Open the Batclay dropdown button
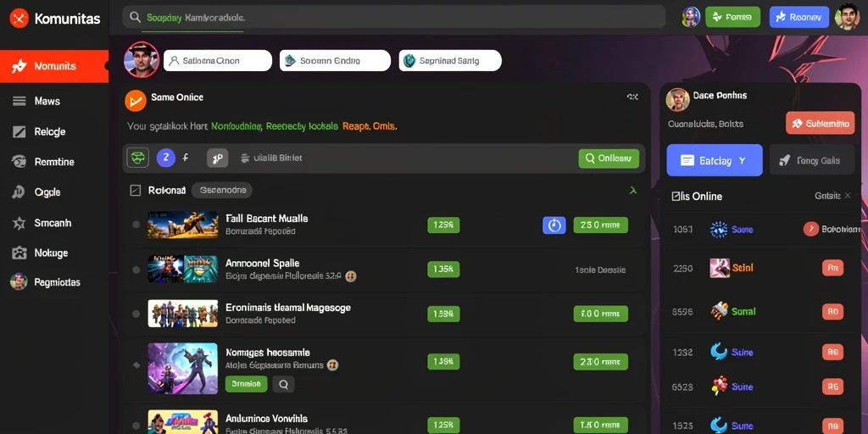The width and height of the screenshot is (868, 434). pos(714,160)
